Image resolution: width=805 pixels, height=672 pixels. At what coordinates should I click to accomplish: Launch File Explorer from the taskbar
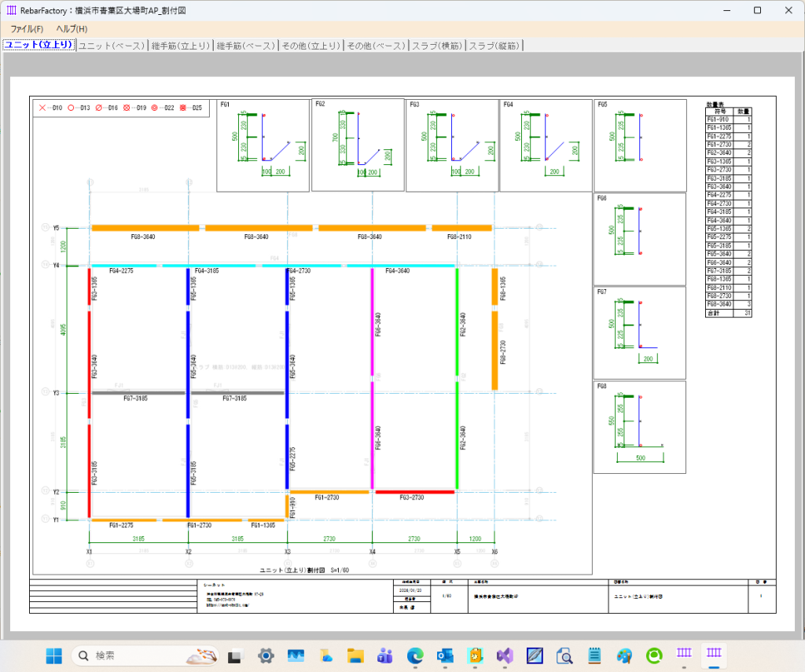point(355,655)
